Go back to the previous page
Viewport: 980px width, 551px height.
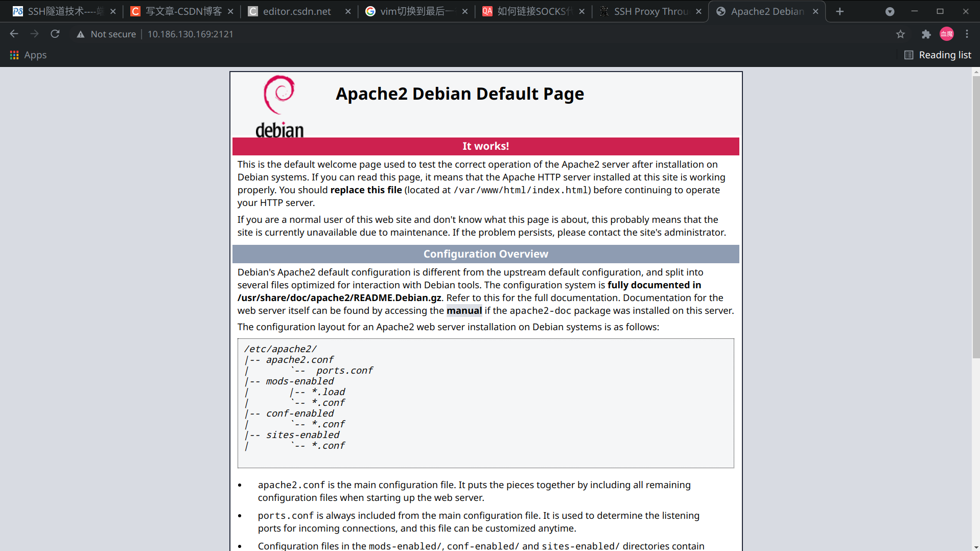click(x=14, y=34)
